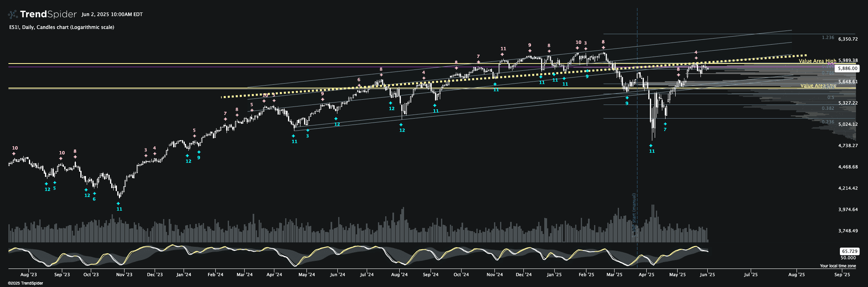Click the VbP start (manual) vertical label
This screenshot has width=868, height=287.
[634, 215]
